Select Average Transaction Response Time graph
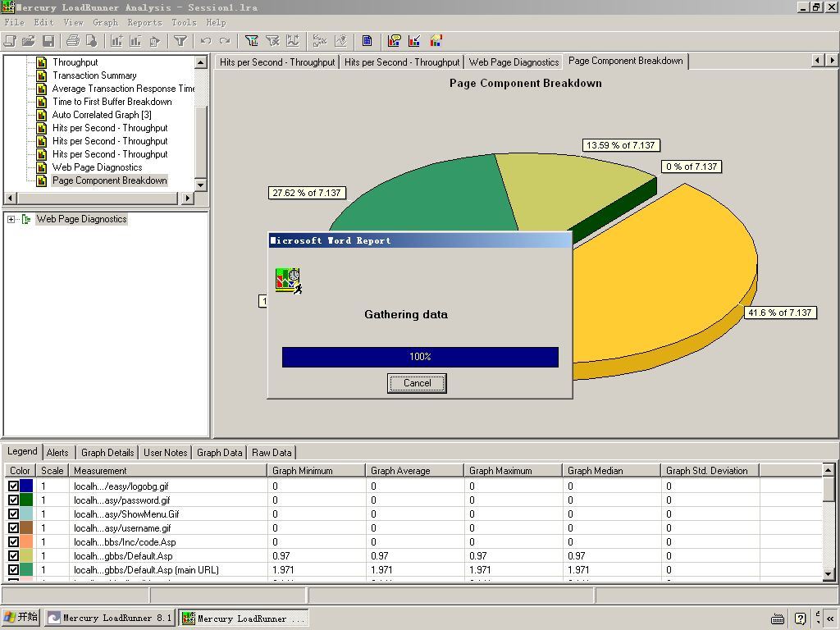840x630 pixels. (x=123, y=89)
